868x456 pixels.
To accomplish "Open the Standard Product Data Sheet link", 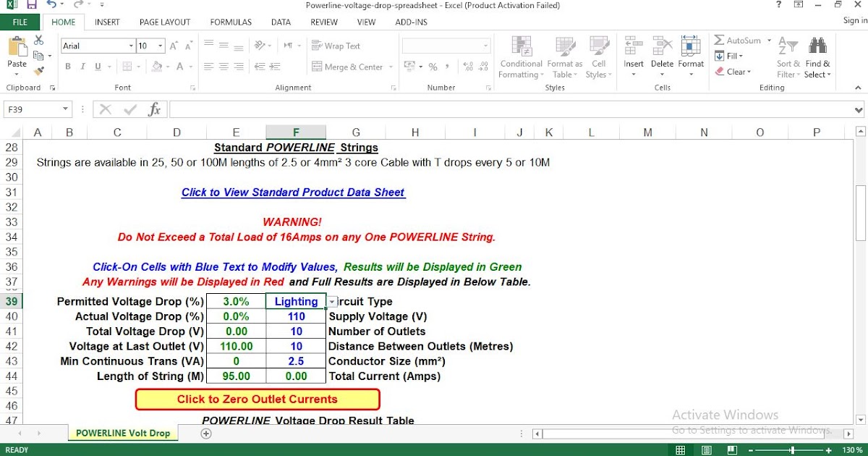I will (x=293, y=192).
